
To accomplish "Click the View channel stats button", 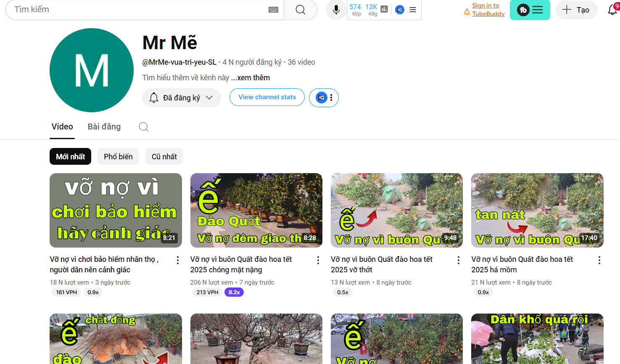I will 267,97.
